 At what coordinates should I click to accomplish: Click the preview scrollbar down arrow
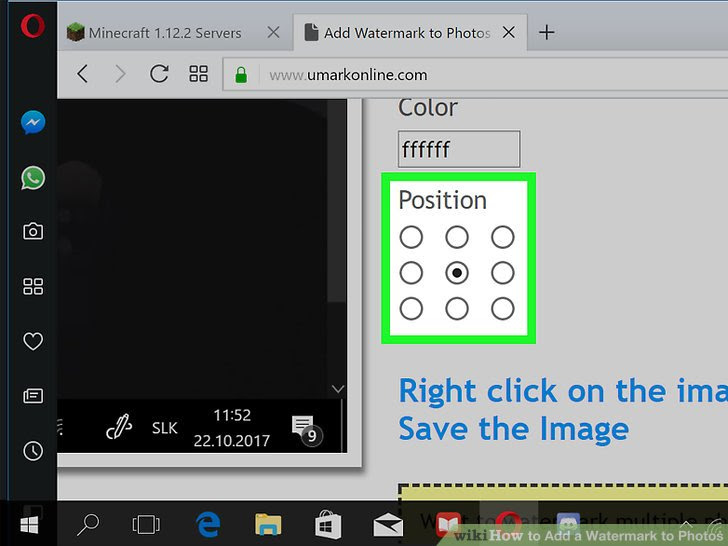click(338, 389)
